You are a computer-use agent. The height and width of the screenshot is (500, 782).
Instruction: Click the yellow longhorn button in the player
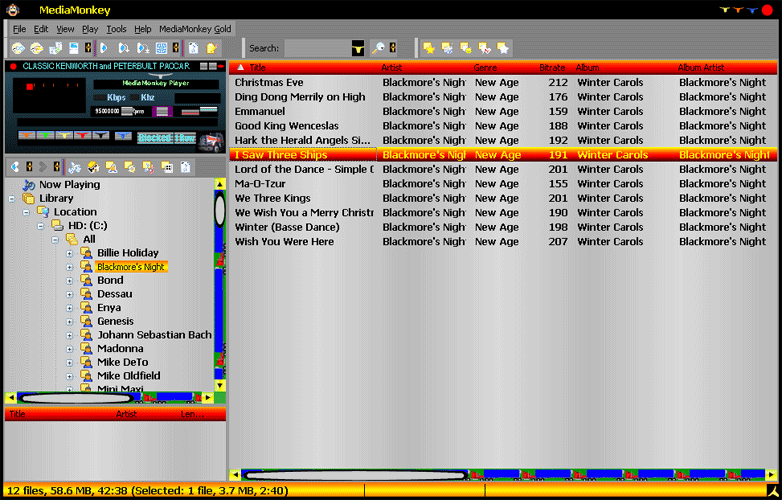[x=64, y=135]
